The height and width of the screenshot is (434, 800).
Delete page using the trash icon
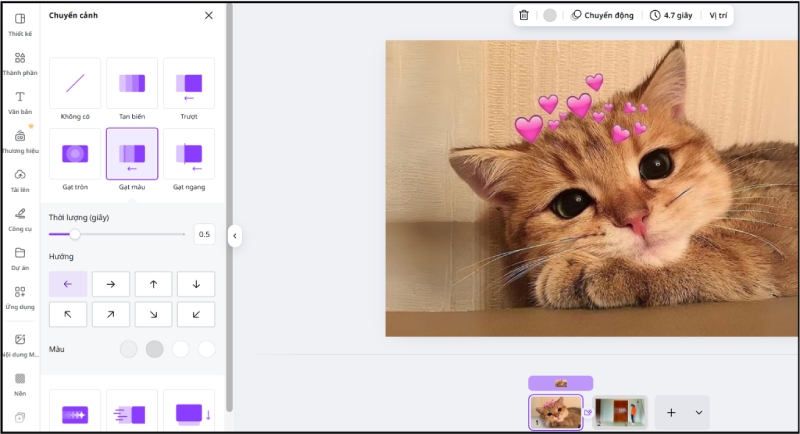[524, 16]
